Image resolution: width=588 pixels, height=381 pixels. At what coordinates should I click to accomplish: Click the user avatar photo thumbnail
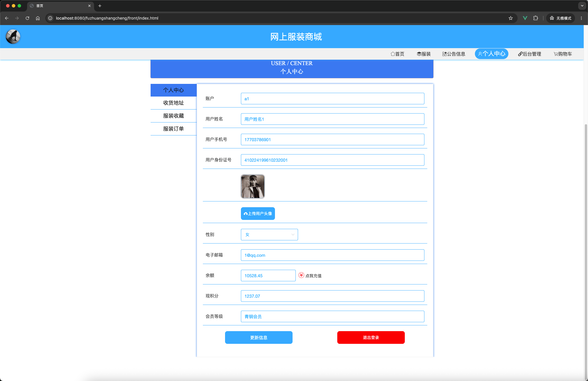point(253,186)
